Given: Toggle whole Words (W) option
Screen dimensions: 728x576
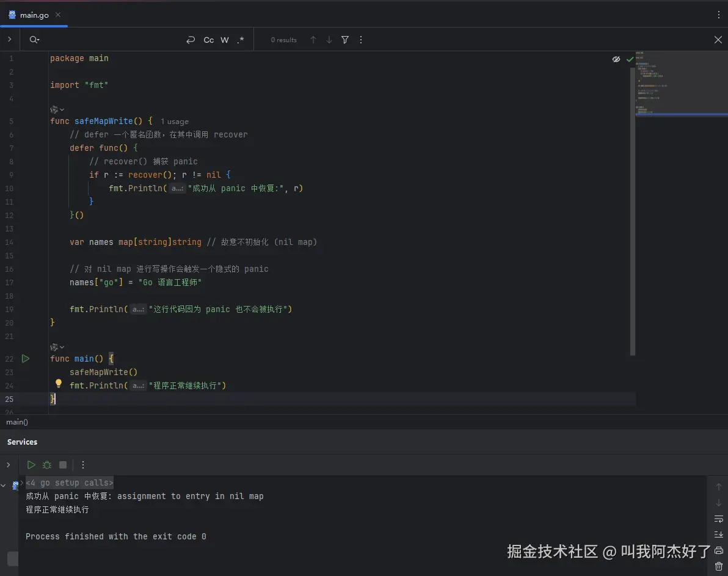Looking at the screenshot, I should (225, 40).
